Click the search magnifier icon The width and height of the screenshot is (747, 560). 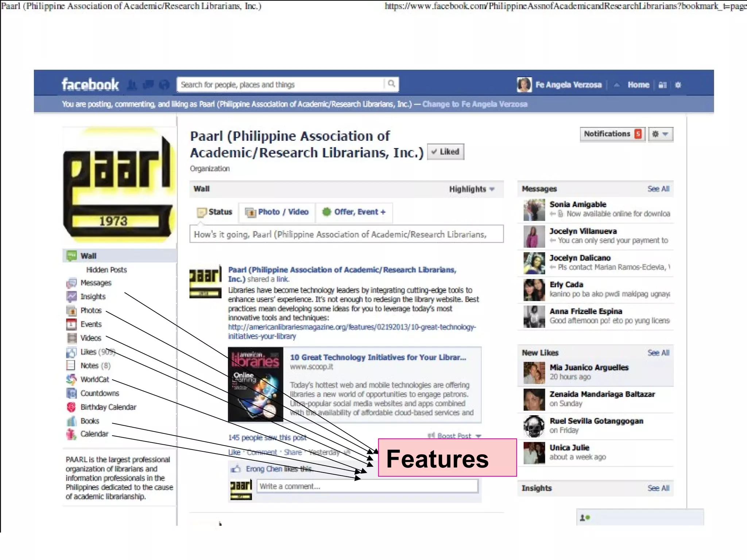[x=391, y=84]
